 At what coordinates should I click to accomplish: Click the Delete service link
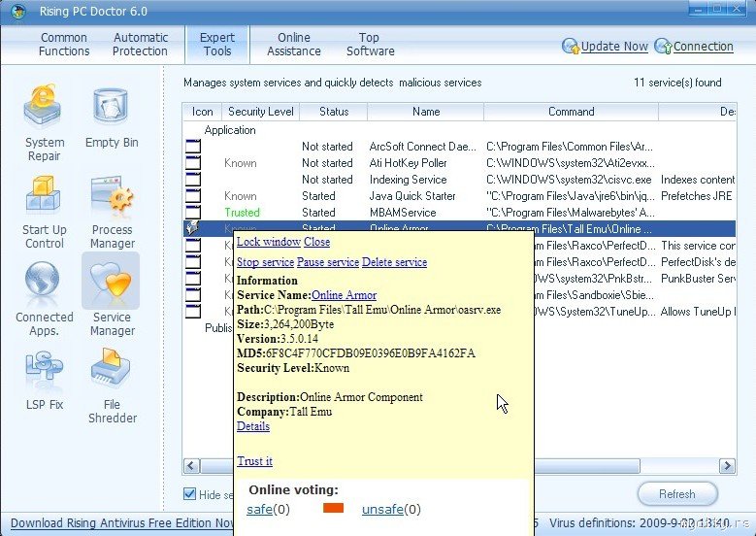click(394, 262)
